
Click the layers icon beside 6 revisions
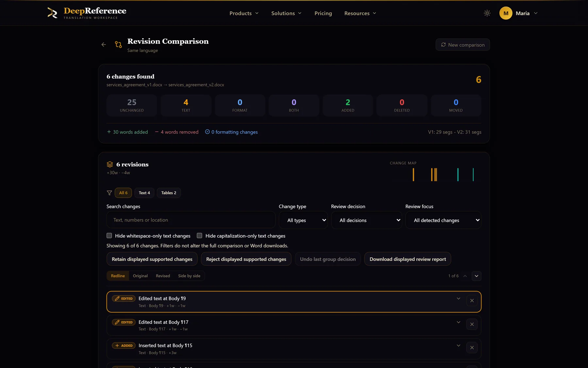tap(110, 164)
